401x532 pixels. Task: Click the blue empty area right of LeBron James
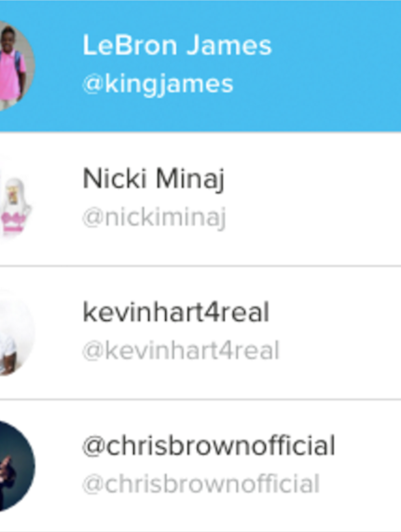click(x=336, y=65)
